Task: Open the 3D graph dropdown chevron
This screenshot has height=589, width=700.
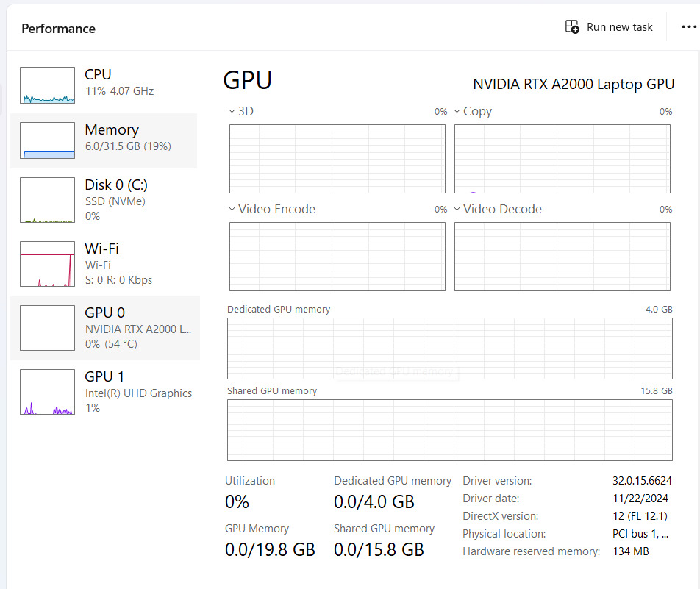Action: click(x=232, y=111)
